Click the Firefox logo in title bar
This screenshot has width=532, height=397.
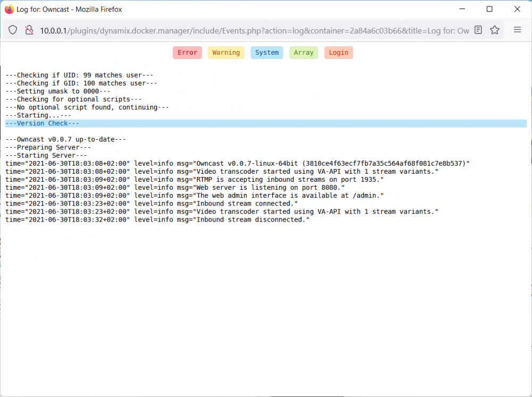[x=9, y=9]
